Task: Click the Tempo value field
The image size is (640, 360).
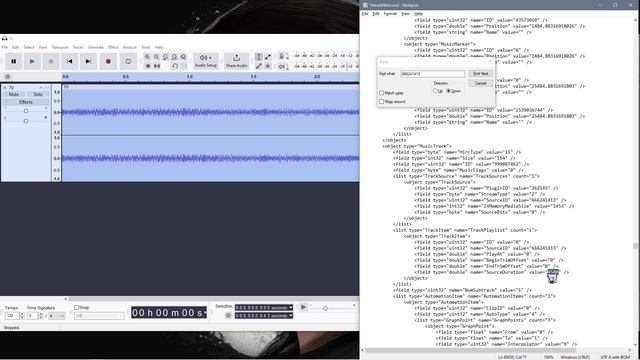Action: pos(11,316)
